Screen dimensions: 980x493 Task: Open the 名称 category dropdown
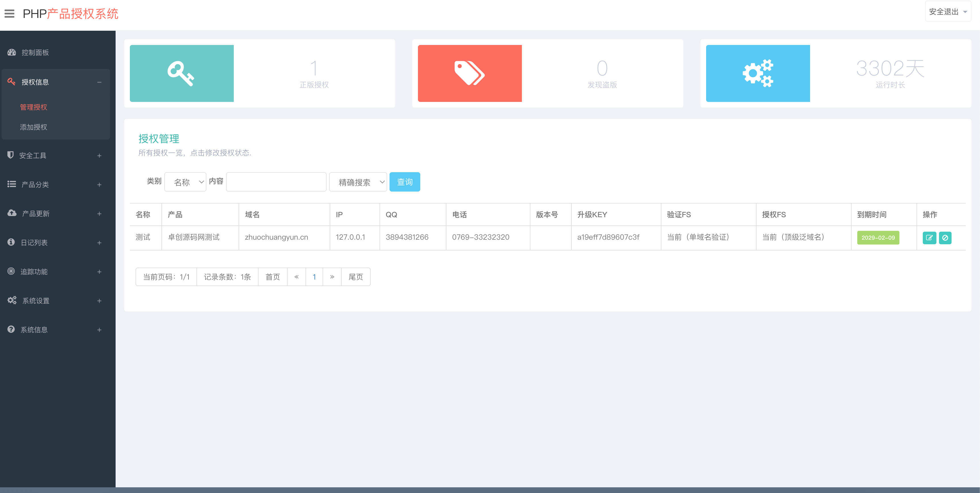point(185,182)
